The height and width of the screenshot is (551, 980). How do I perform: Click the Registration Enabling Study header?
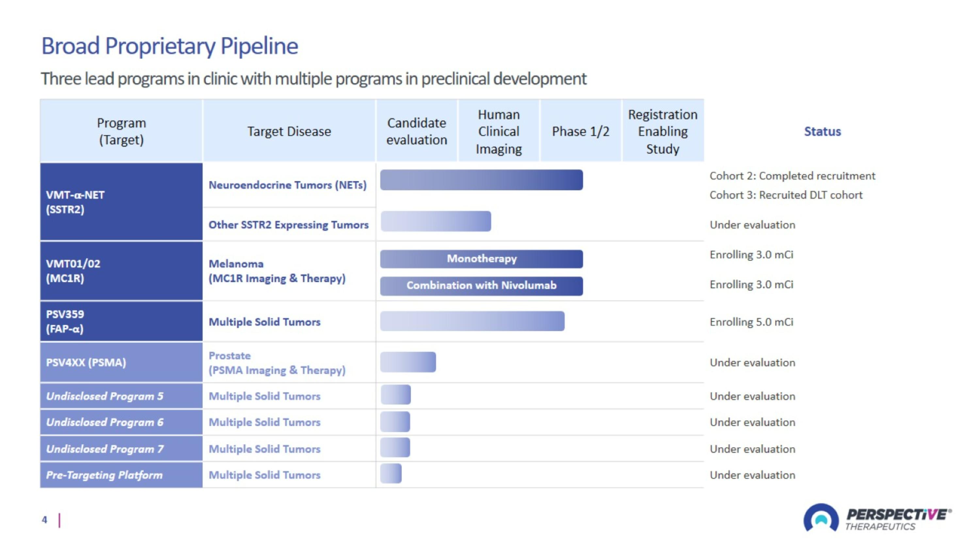click(x=662, y=132)
